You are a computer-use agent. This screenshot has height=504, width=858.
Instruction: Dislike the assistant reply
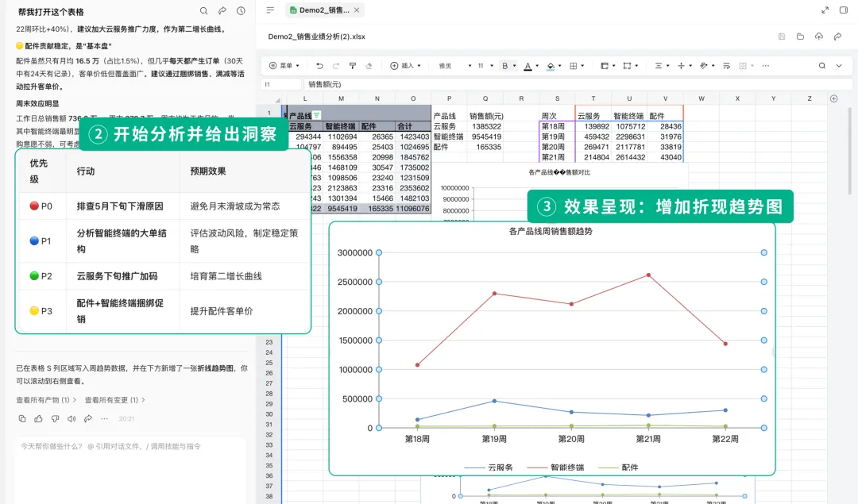click(55, 419)
